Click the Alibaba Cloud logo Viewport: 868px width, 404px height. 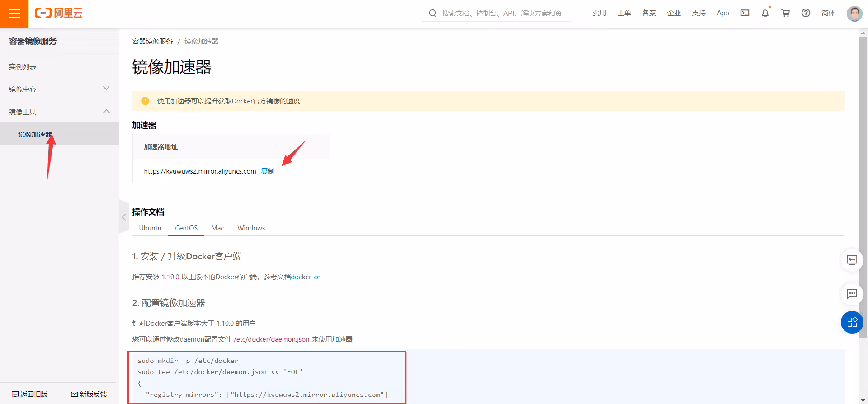59,13
